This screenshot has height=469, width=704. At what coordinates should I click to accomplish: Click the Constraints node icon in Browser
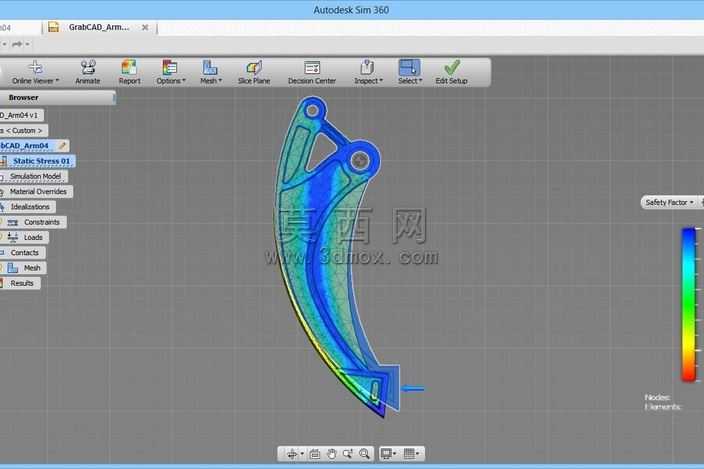tap(13, 222)
